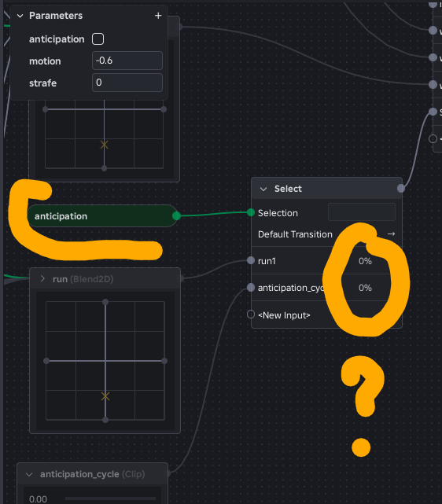Expand the run (Blend2D) node
The height and width of the screenshot is (504, 442).
pyautogui.click(x=42, y=278)
